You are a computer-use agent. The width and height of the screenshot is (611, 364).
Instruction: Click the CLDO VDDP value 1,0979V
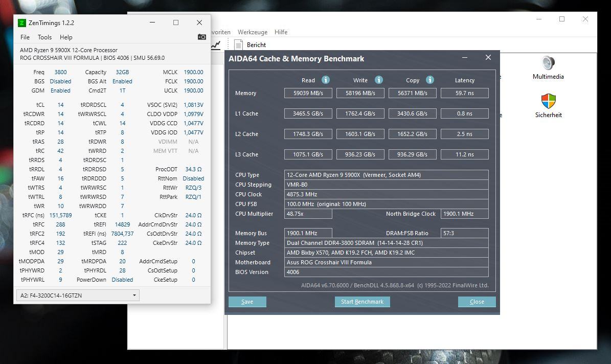194,114
